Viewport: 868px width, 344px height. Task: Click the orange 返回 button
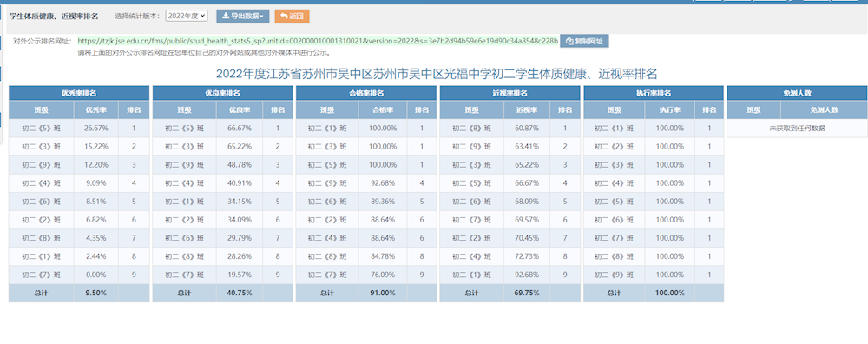(x=292, y=16)
